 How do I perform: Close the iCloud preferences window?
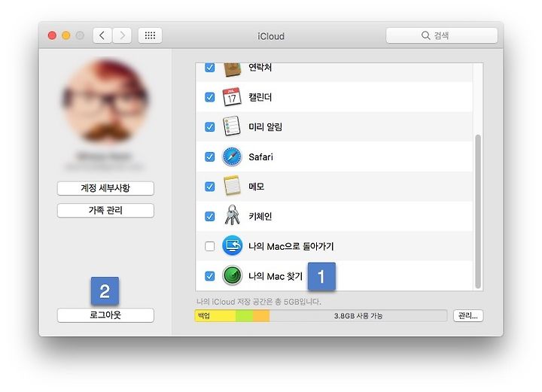[52, 35]
